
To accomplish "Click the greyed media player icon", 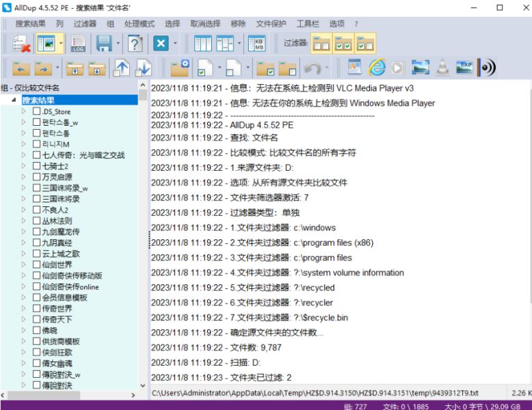I will pos(398,68).
